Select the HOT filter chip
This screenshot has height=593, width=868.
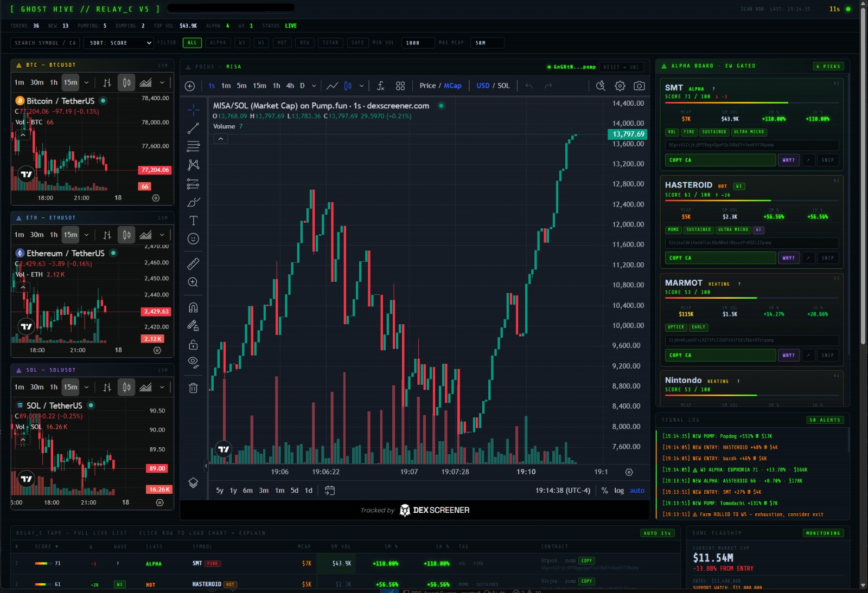[x=282, y=43]
